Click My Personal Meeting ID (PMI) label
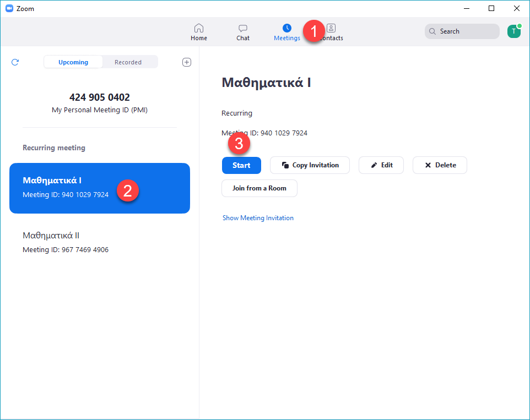 (x=100, y=110)
